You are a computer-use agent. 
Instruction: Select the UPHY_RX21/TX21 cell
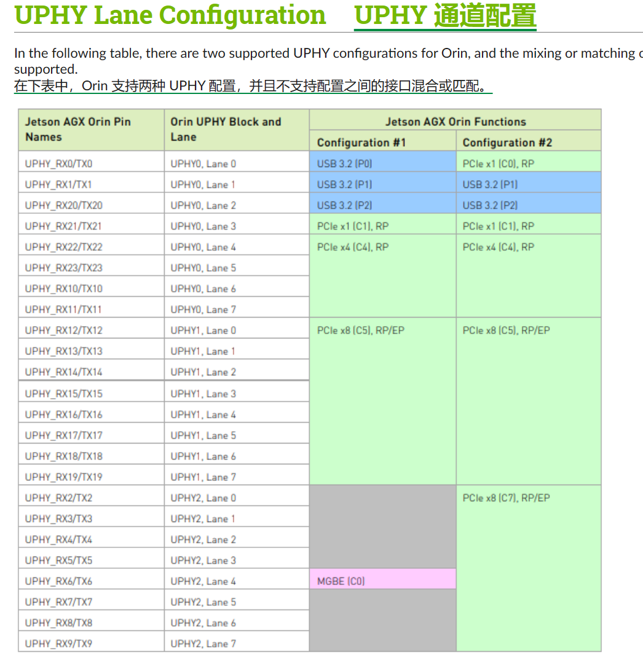[x=92, y=224]
